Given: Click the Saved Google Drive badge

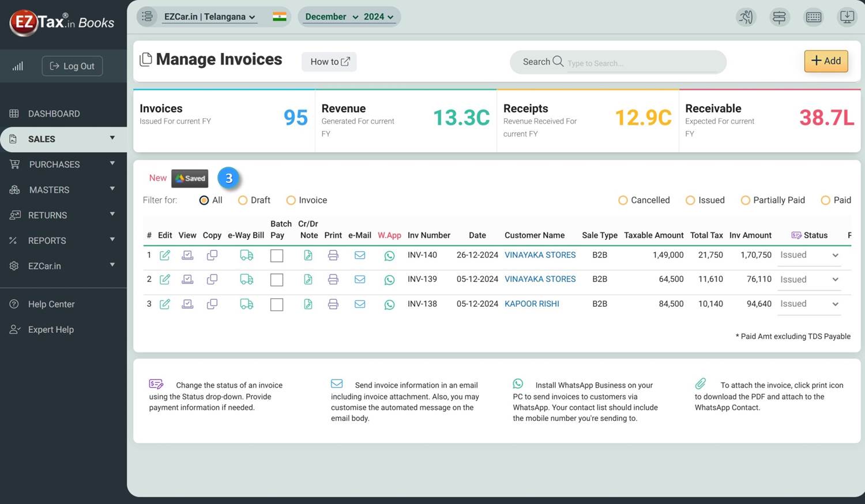Looking at the screenshot, I should (x=190, y=178).
